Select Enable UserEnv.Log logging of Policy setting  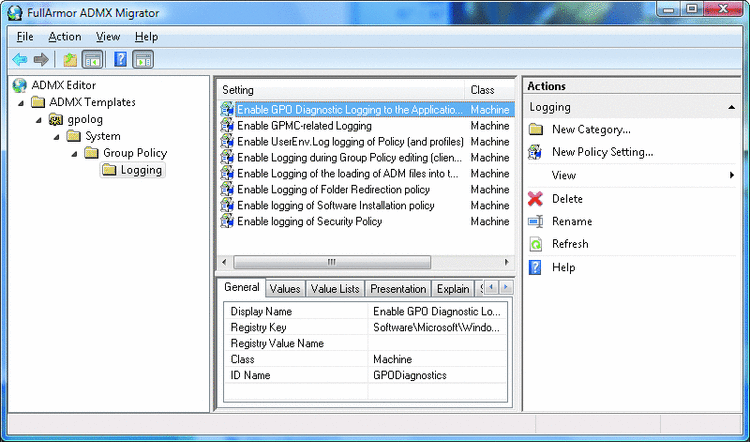click(x=366, y=142)
